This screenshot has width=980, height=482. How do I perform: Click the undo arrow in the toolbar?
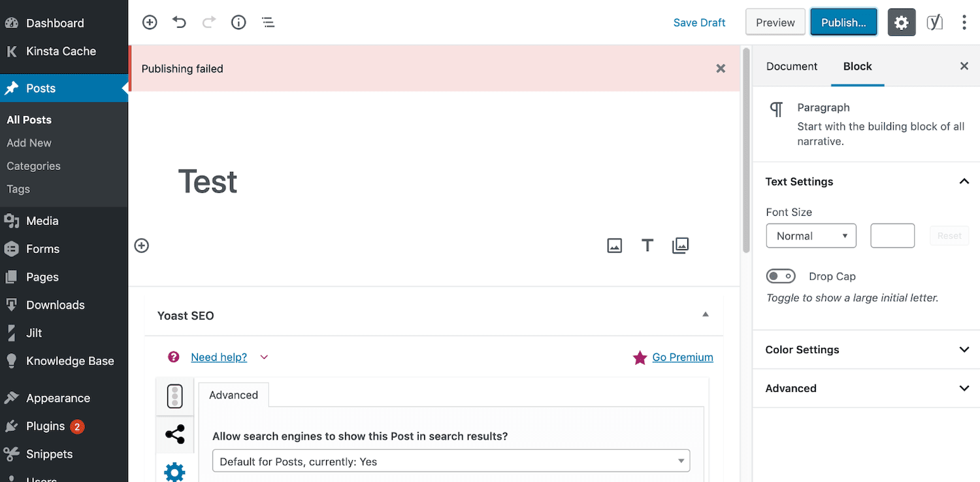[179, 22]
